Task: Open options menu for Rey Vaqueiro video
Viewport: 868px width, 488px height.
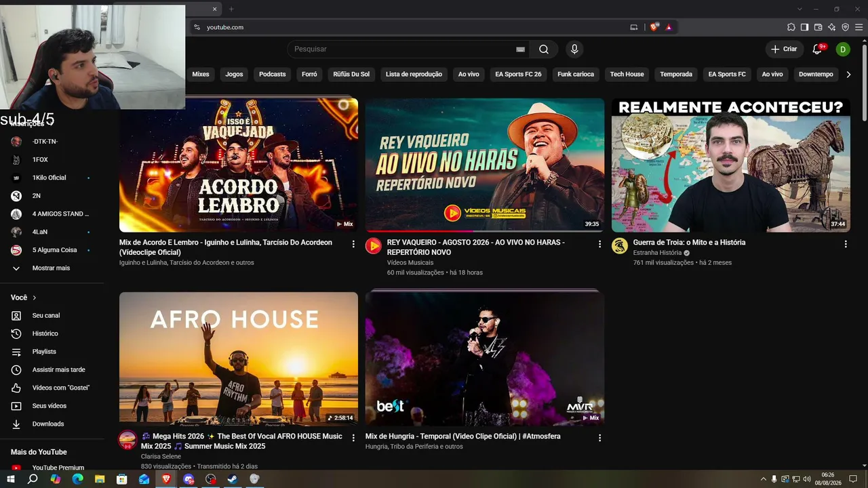Action: [599, 244]
